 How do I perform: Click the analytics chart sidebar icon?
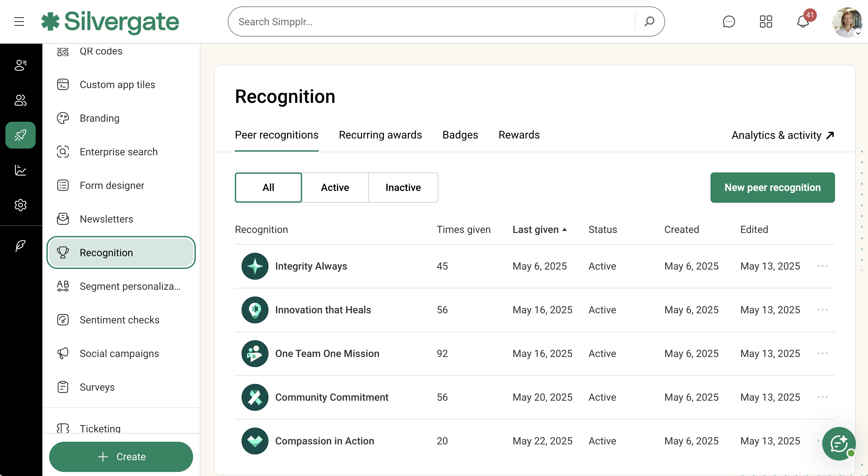click(x=21, y=170)
